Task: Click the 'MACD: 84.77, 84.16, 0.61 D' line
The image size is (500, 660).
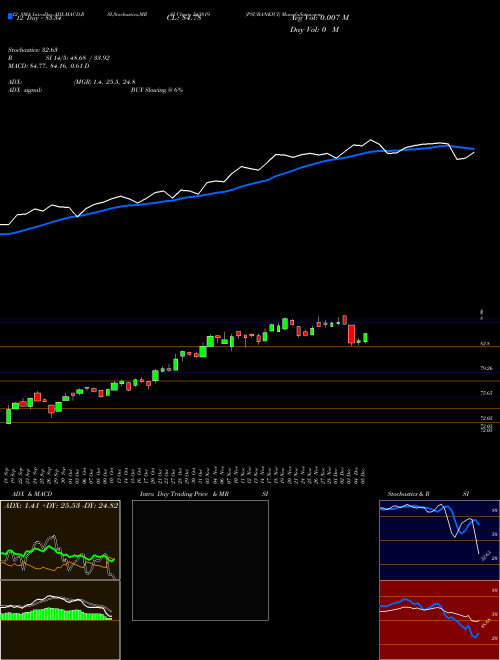Action: point(48,66)
